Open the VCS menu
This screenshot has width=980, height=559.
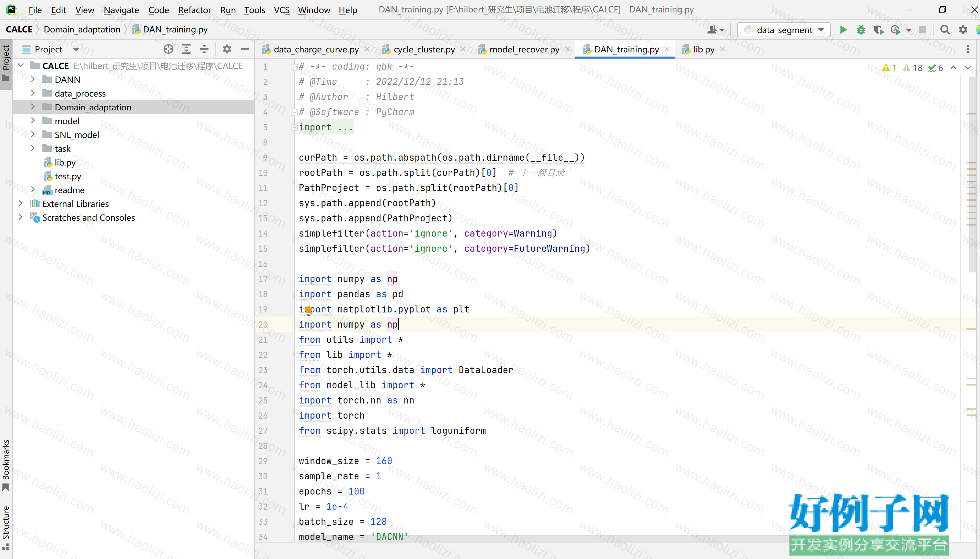tap(282, 10)
